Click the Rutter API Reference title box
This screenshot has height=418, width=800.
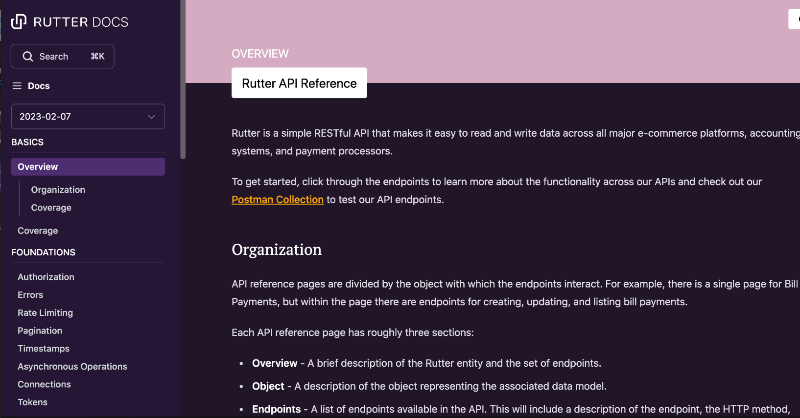pyautogui.click(x=299, y=83)
